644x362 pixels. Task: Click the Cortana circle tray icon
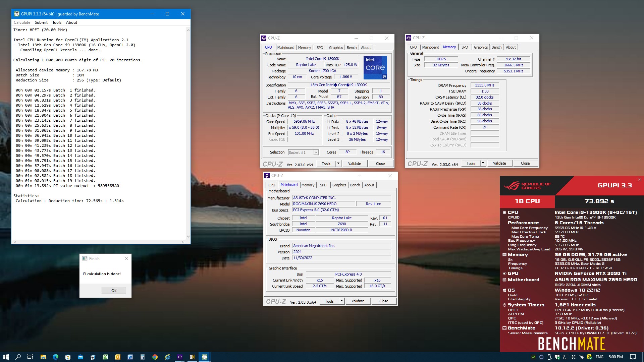(x=541, y=357)
